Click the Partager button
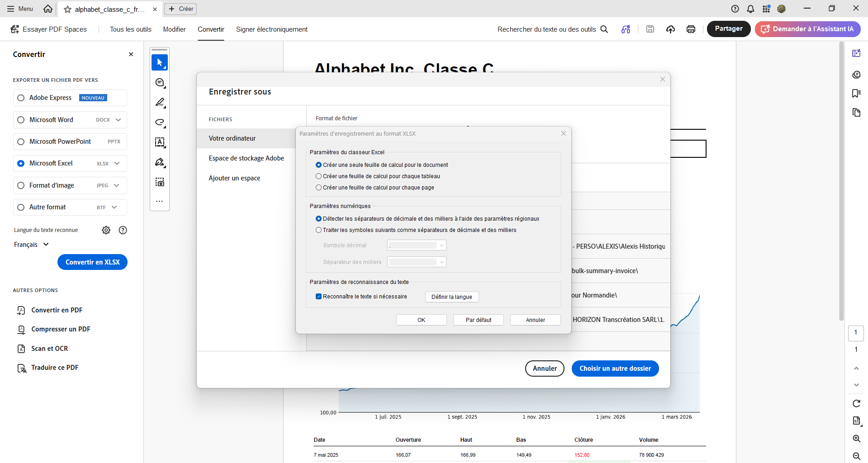 729,29
